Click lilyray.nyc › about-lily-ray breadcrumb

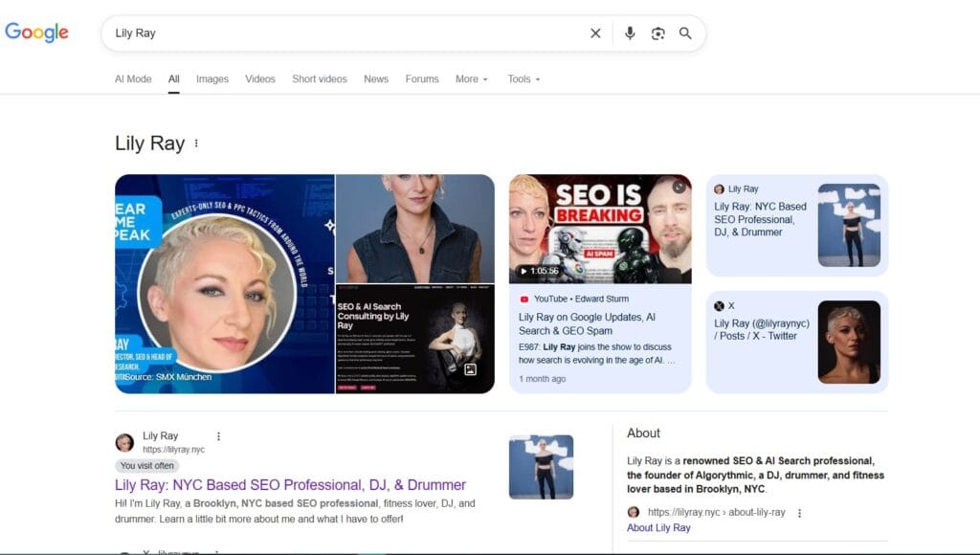716,512
